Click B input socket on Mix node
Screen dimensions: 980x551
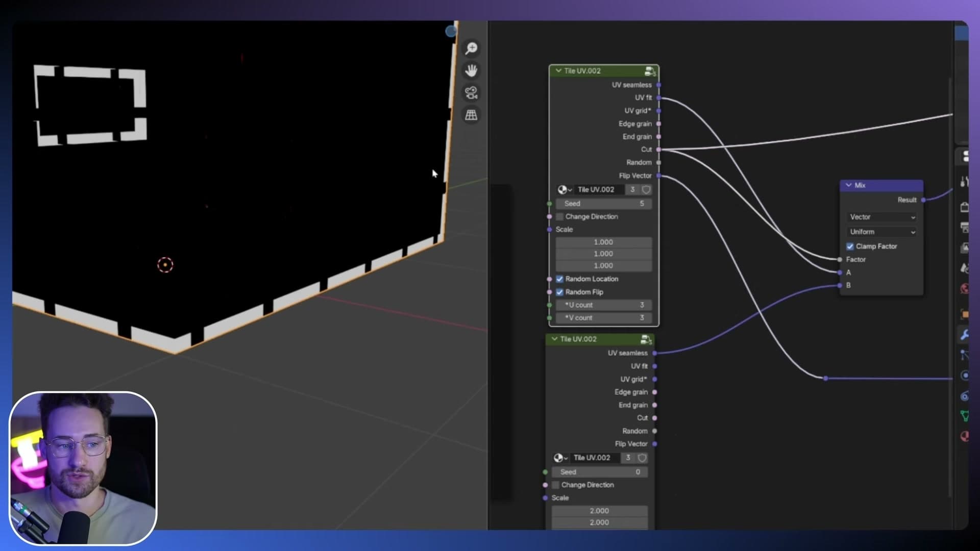(x=840, y=286)
